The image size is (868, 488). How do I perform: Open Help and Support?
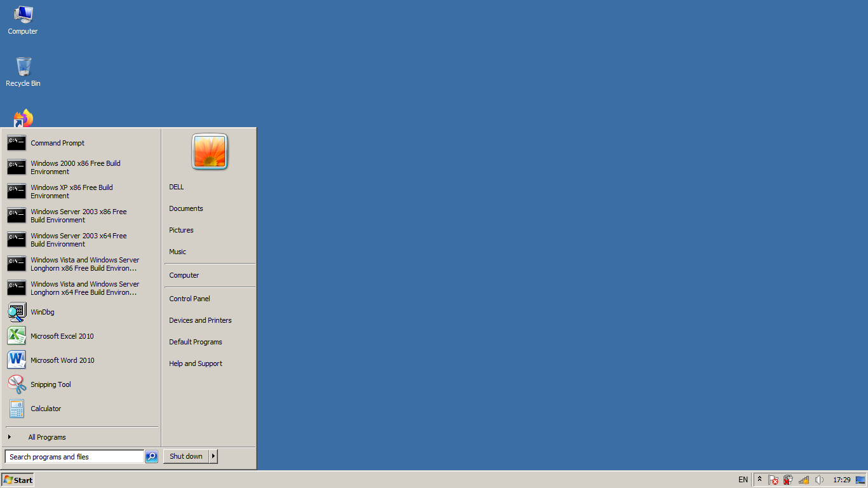(210, 363)
